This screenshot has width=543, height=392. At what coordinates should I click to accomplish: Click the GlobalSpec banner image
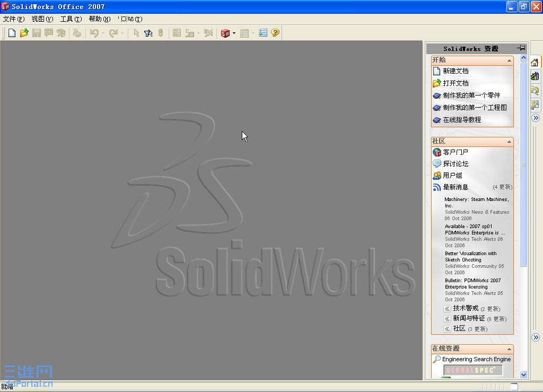click(473, 370)
